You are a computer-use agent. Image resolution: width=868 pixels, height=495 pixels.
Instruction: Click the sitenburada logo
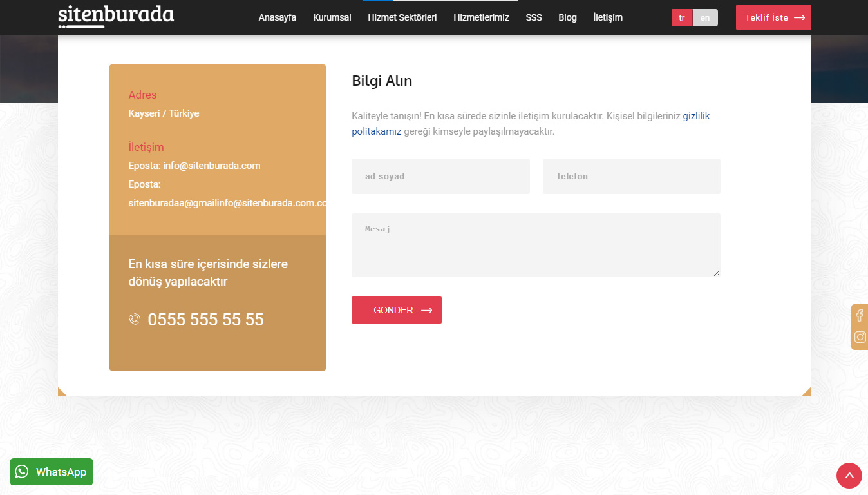click(x=116, y=16)
